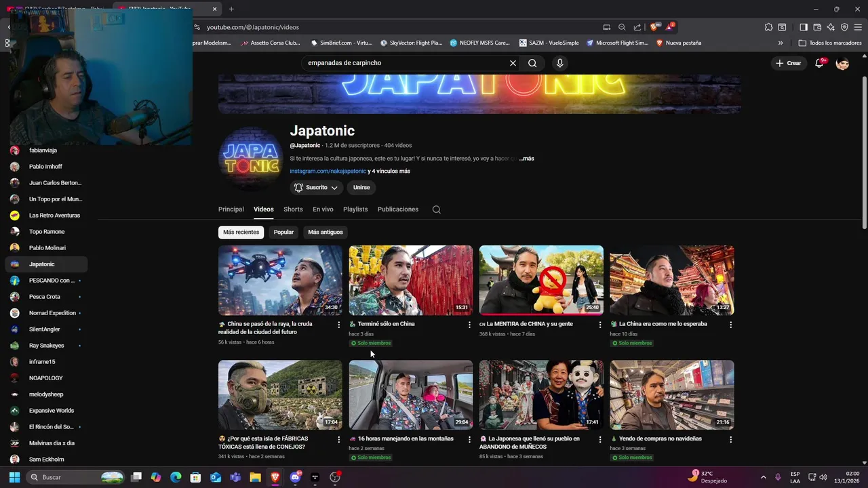Image resolution: width=868 pixels, height=488 pixels.
Task: Open Brave Rewards triangle icon
Action: (x=669, y=27)
